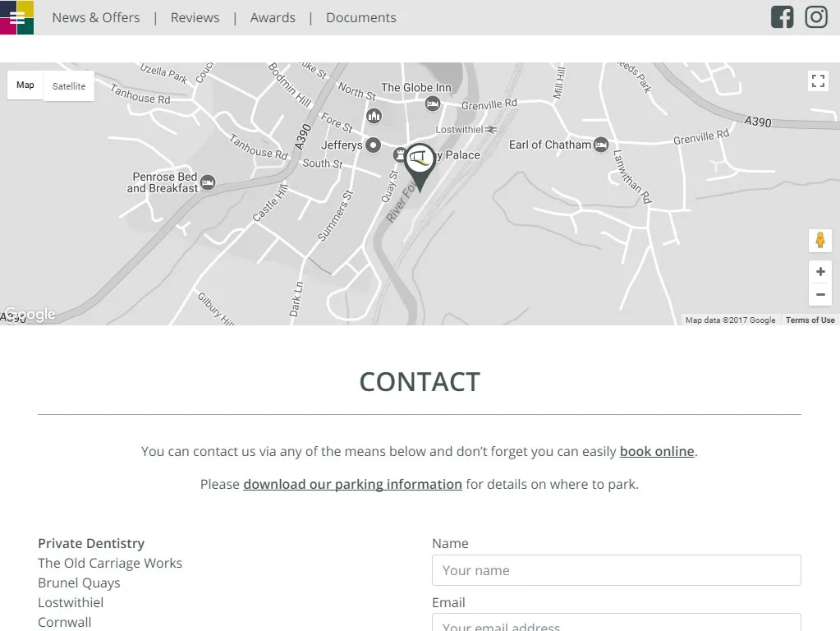The image size is (840, 631).
Task: Go to News & Offers page
Action: [96, 17]
